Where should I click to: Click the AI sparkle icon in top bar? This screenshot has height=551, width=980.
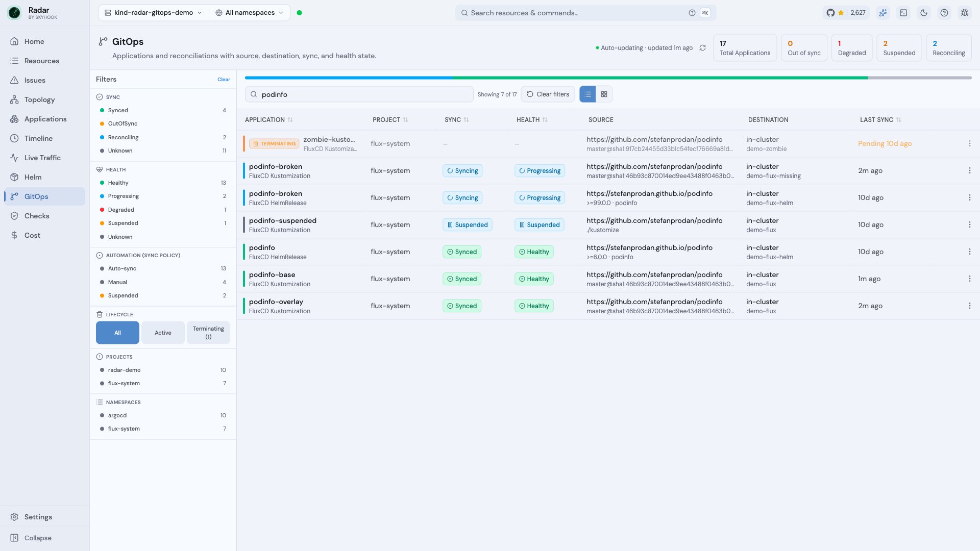coord(883,13)
